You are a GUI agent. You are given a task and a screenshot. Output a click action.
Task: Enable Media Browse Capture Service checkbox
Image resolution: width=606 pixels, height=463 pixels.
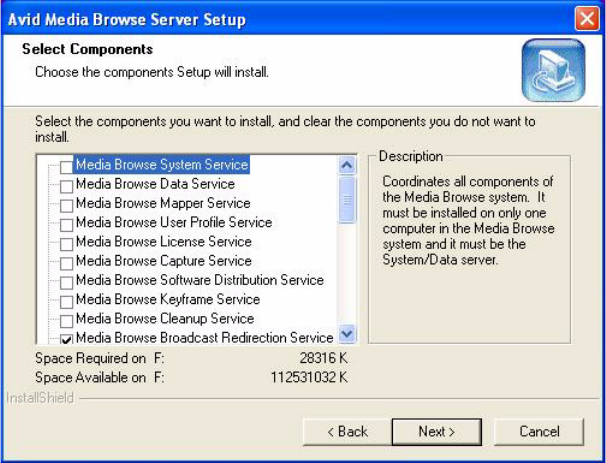point(66,264)
